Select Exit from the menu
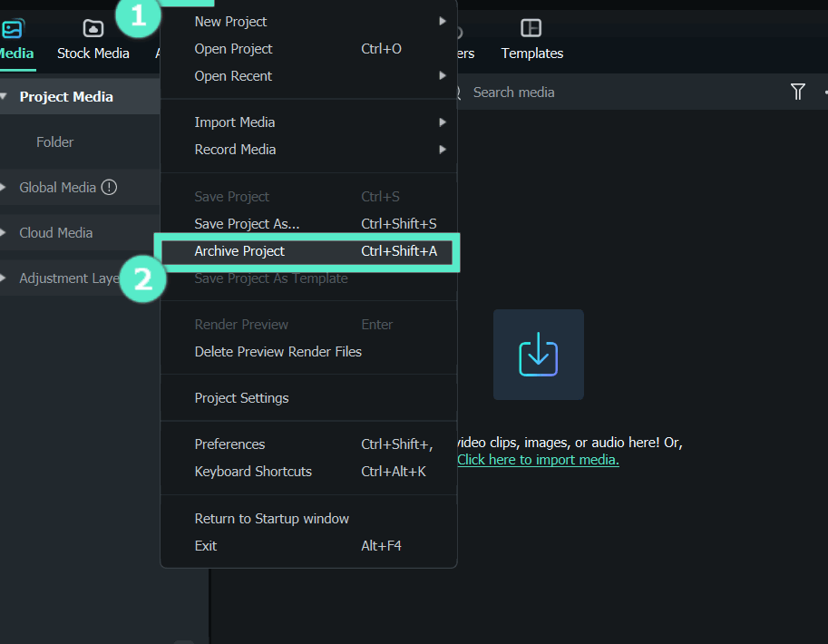The width and height of the screenshot is (828, 644). point(308,546)
